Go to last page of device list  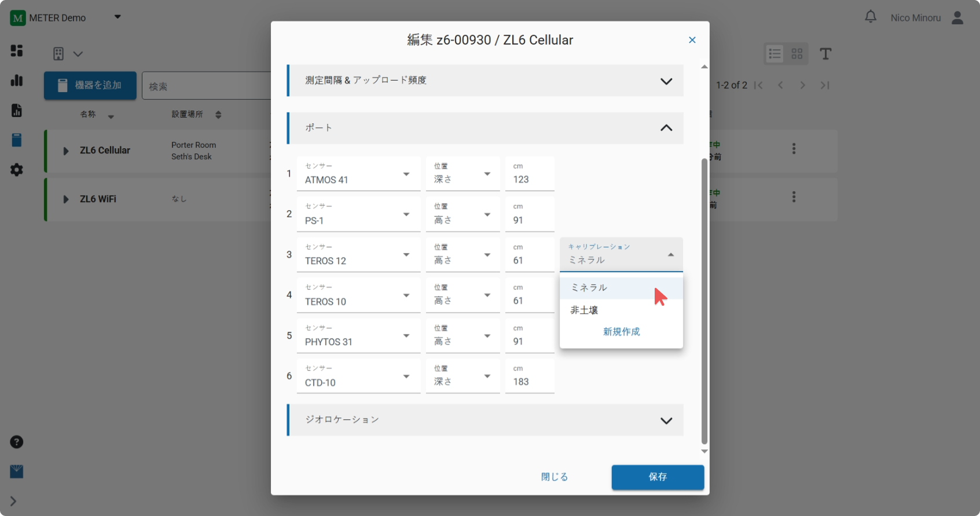825,85
